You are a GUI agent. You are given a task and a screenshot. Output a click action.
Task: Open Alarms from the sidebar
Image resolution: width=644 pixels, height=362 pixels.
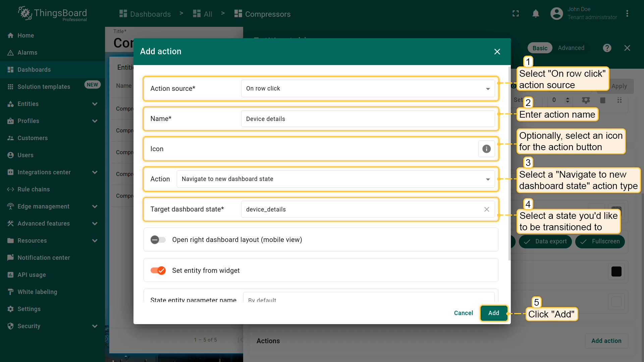point(28,53)
